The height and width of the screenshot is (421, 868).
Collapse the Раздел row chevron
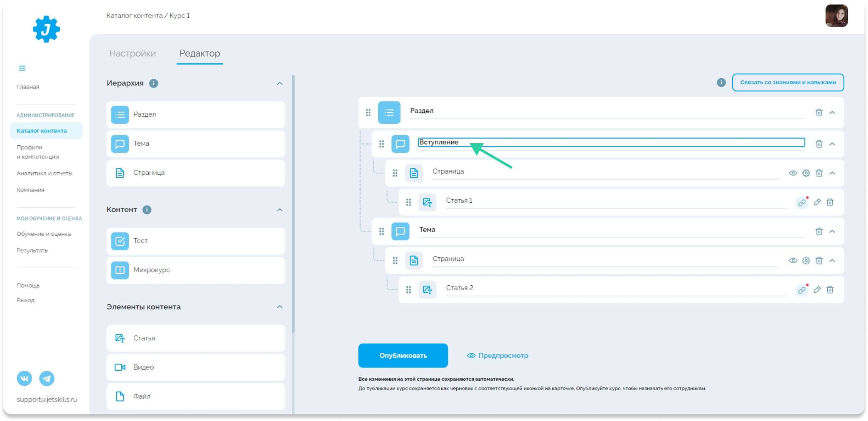tap(832, 113)
